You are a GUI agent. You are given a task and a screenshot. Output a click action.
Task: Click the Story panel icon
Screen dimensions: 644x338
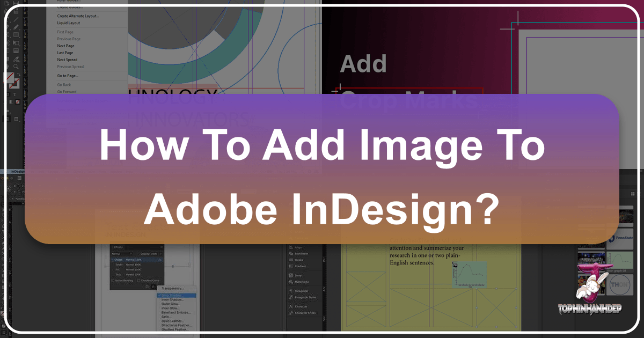[290, 275]
